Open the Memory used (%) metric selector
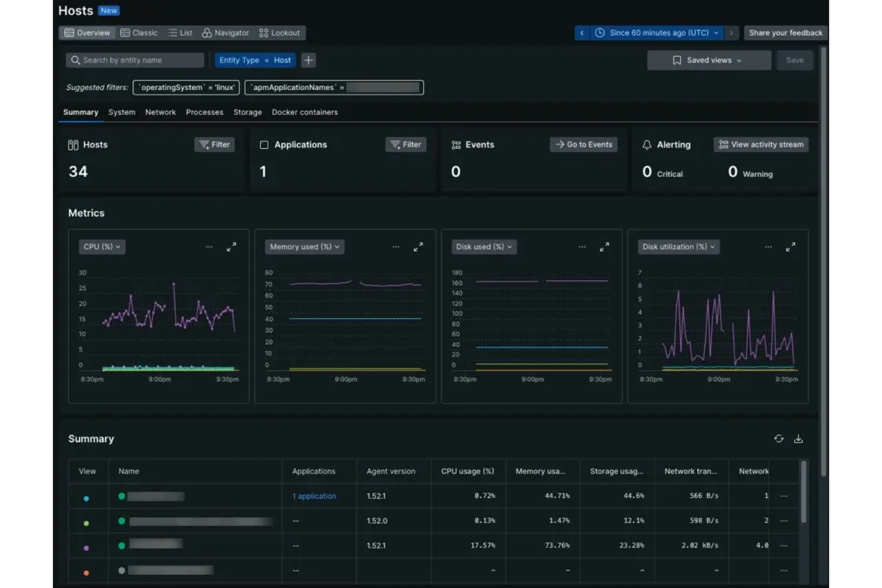Image resolution: width=882 pixels, height=588 pixels. [304, 247]
